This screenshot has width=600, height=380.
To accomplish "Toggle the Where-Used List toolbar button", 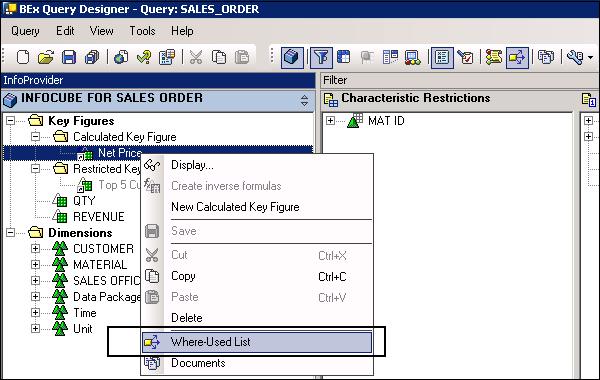I will pos(517,58).
